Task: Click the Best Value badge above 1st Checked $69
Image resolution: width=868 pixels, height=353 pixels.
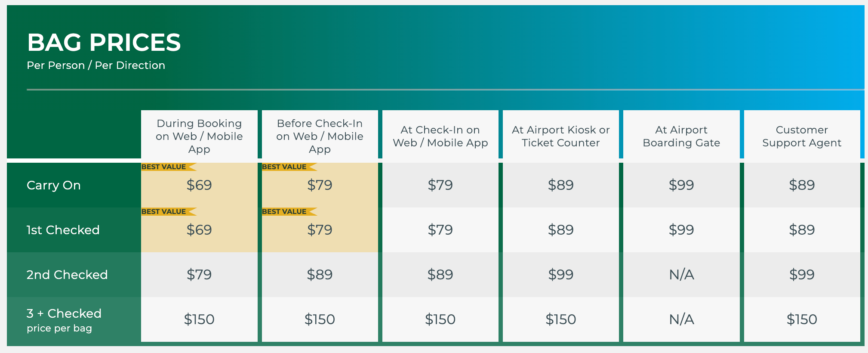Action: 169,212
